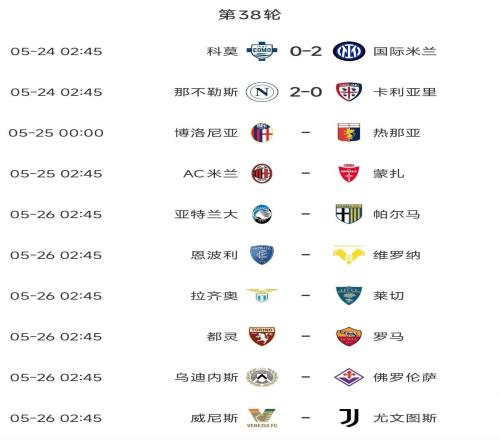Click the Cagliari club crest
Viewport: 500px width, 440px height.
pos(349,92)
